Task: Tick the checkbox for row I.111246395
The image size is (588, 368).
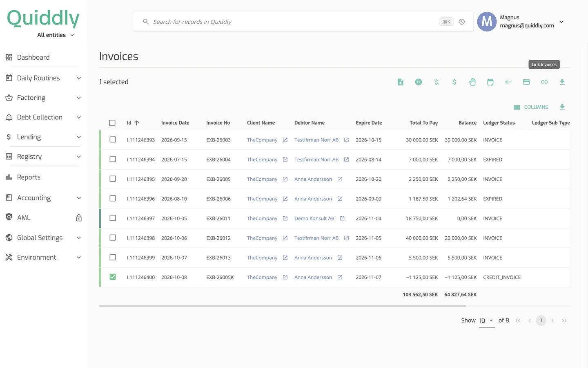Action: 113,179
